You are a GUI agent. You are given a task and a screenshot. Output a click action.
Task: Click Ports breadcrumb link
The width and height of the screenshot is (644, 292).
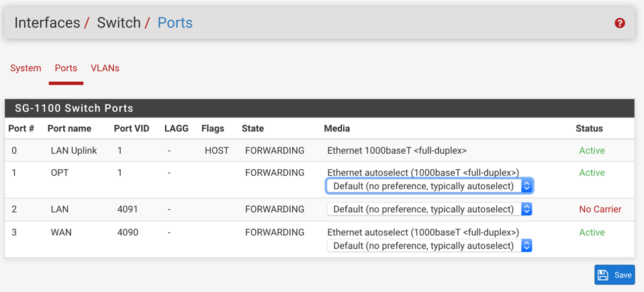[x=175, y=23]
